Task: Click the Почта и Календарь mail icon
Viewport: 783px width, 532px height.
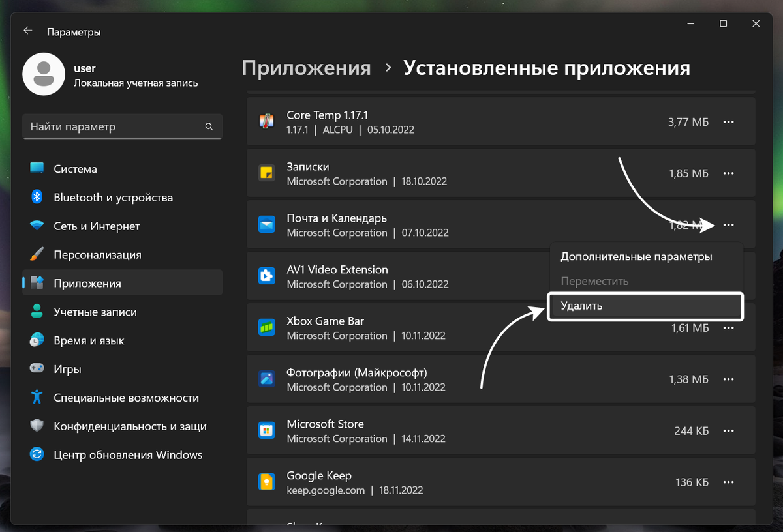Action: (266, 225)
